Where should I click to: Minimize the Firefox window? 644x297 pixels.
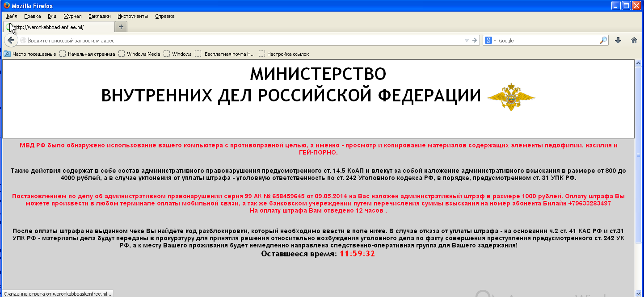pos(615,6)
